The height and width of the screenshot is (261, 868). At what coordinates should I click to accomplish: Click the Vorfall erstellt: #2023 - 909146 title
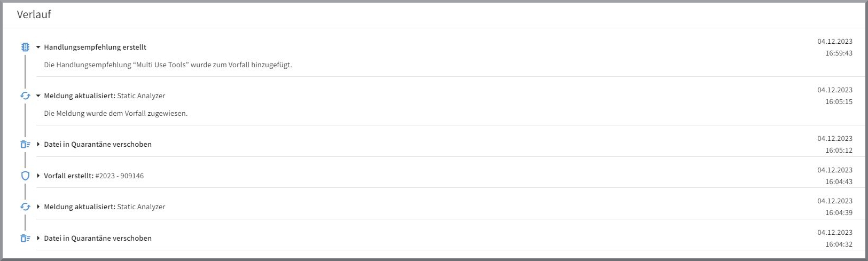(94, 176)
